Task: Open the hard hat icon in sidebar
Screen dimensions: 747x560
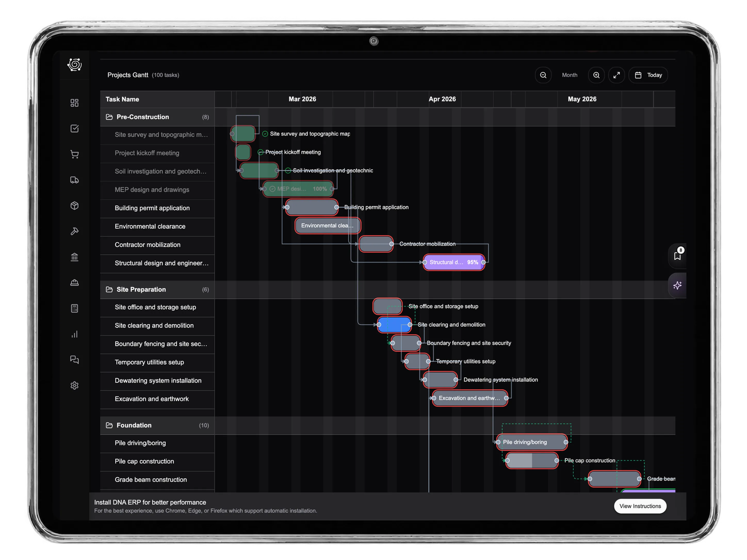Action: click(74, 283)
